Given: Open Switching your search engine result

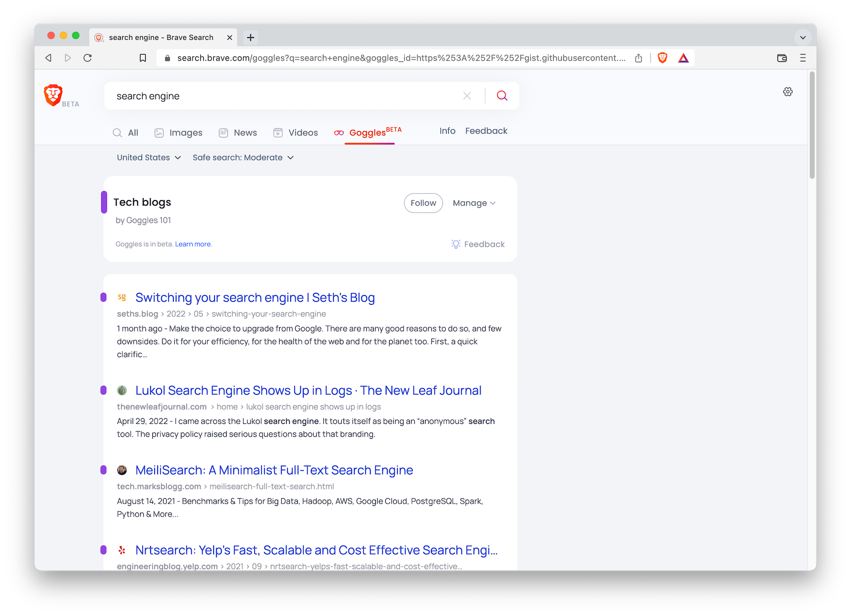Looking at the screenshot, I should pyautogui.click(x=255, y=298).
